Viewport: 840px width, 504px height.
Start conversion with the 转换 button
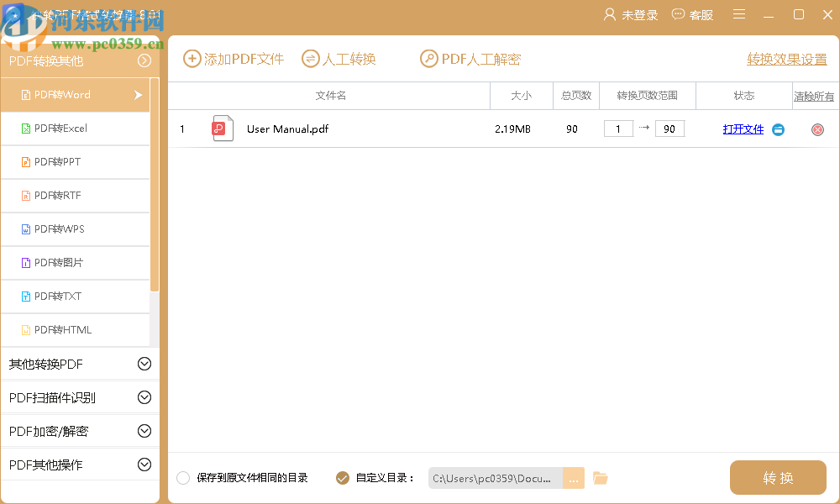pos(778,477)
